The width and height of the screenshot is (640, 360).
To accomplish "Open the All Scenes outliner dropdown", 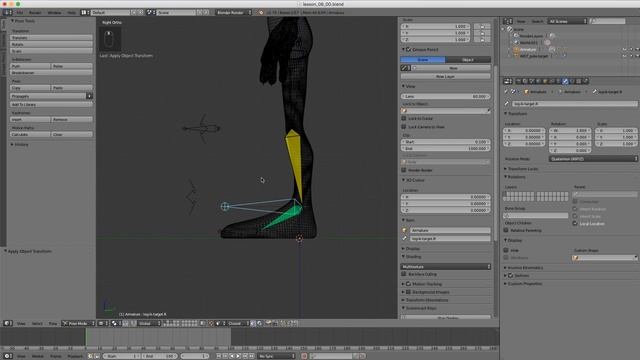I will point(568,21).
